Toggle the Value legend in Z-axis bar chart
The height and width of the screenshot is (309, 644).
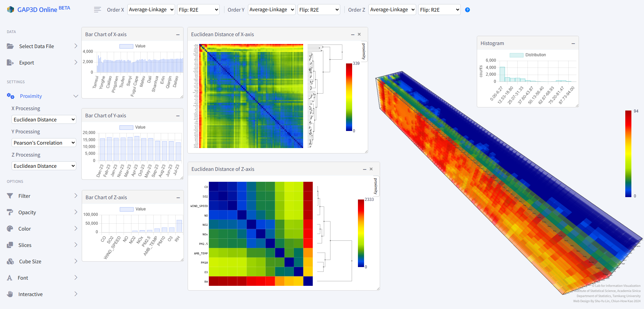pyautogui.click(x=133, y=209)
